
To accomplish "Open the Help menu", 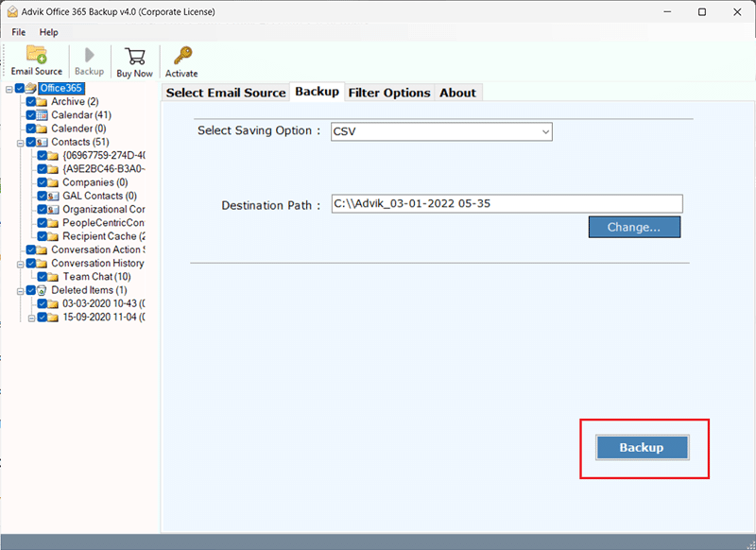I will 49,32.
